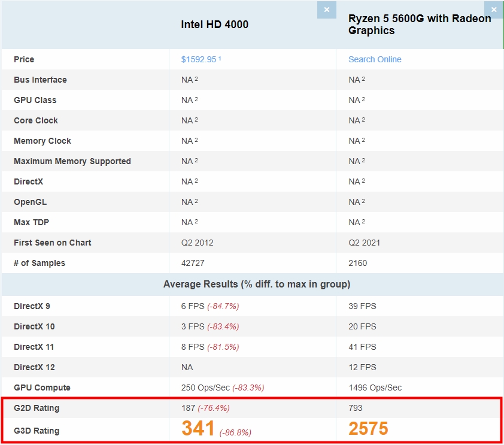This screenshot has height=445, width=504.
Task: Click the OpenGL row label
Action: 30,202
